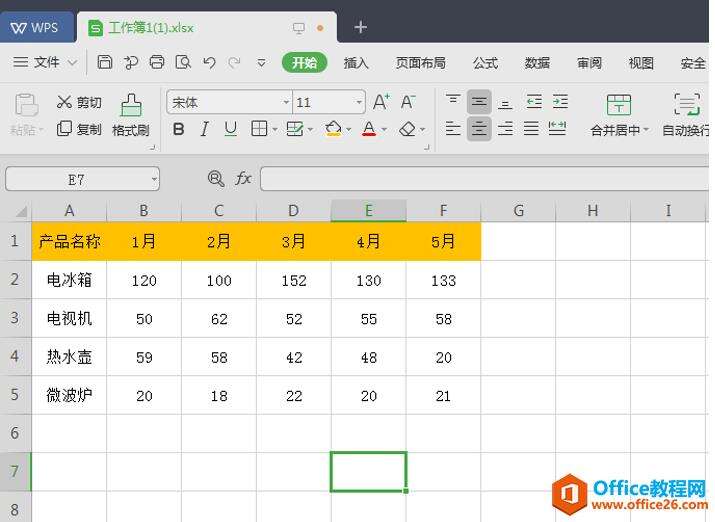
Task: Click the Increase font size icon
Action: pos(381,102)
